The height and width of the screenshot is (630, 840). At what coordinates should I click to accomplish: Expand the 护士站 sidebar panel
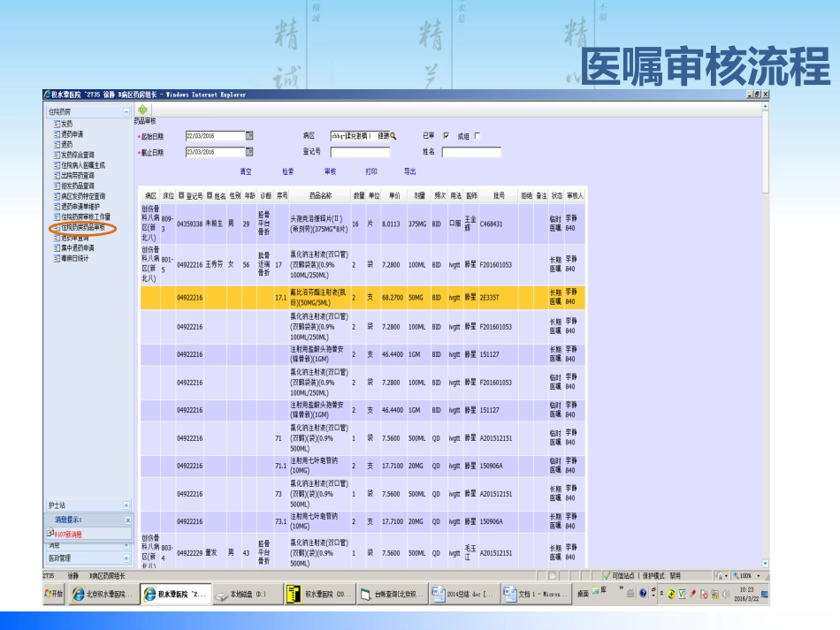point(126,505)
